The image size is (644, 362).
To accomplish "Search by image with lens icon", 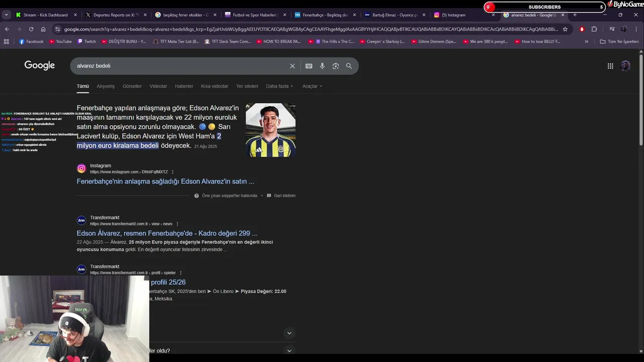I will (x=336, y=66).
